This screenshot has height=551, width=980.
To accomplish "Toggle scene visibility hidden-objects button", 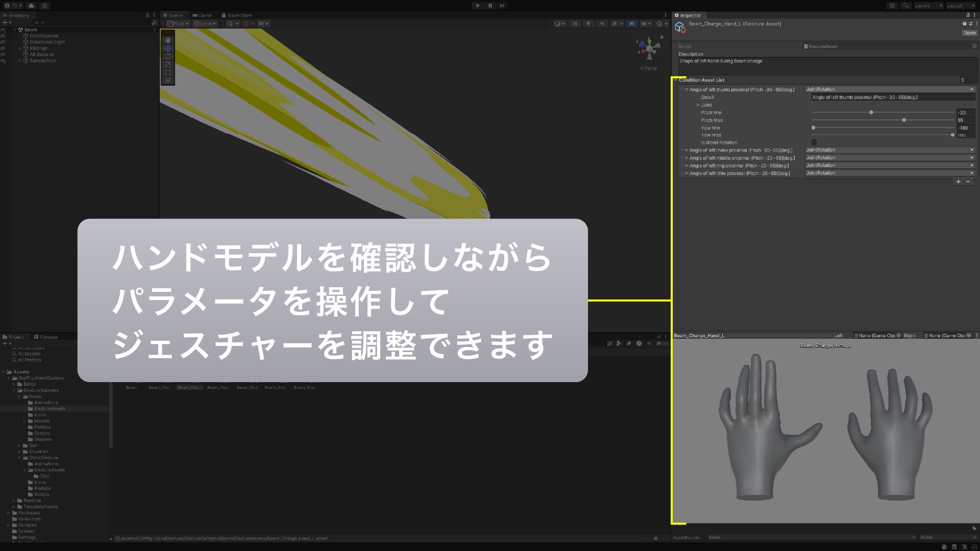I will tap(632, 23).
